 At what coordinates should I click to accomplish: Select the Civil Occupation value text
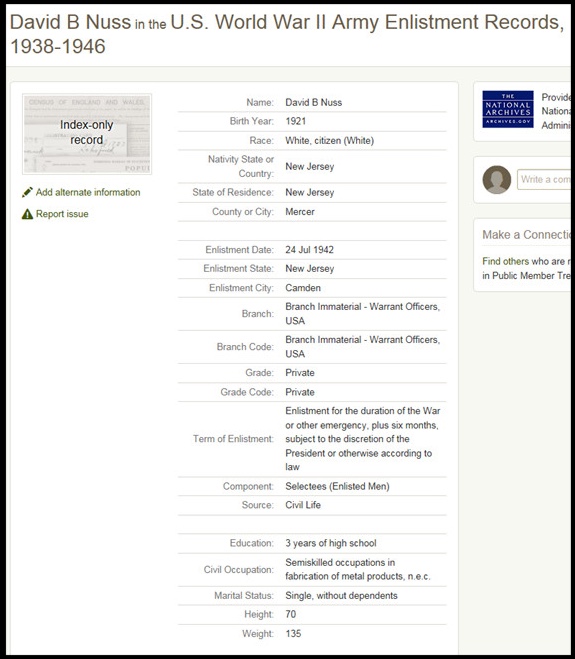click(x=358, y=569)
